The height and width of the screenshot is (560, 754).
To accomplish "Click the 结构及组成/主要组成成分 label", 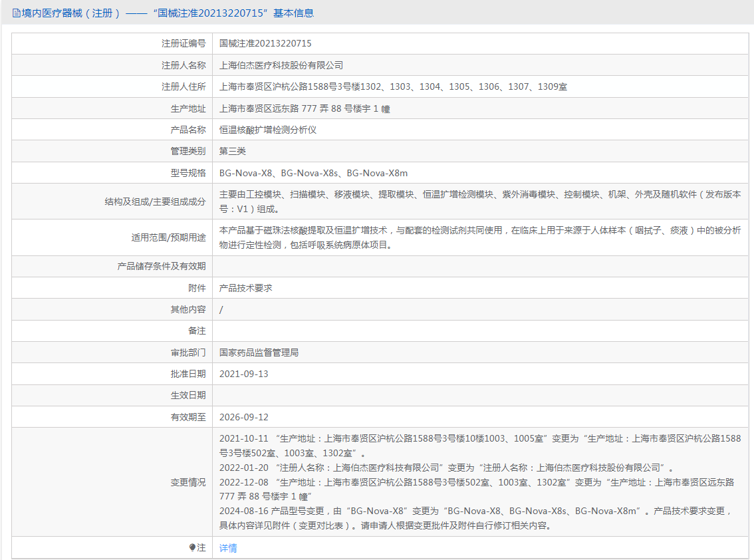I will 156,202.
